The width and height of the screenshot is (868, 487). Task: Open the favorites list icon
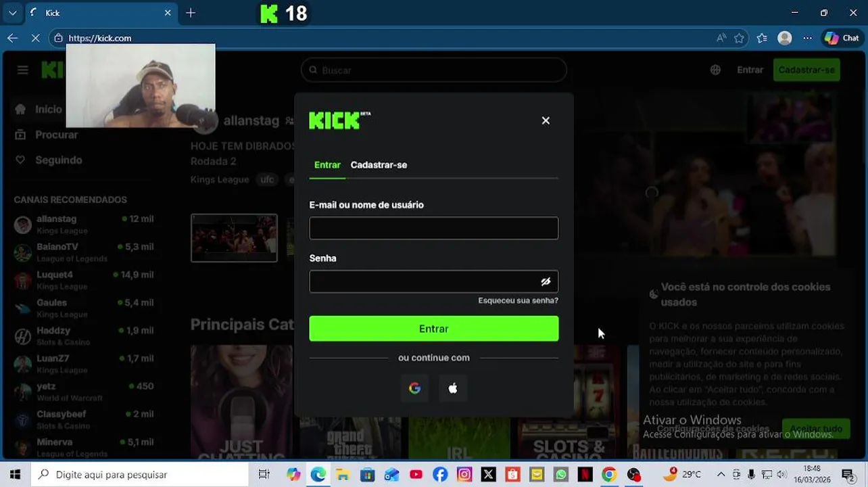pos(762,38)
